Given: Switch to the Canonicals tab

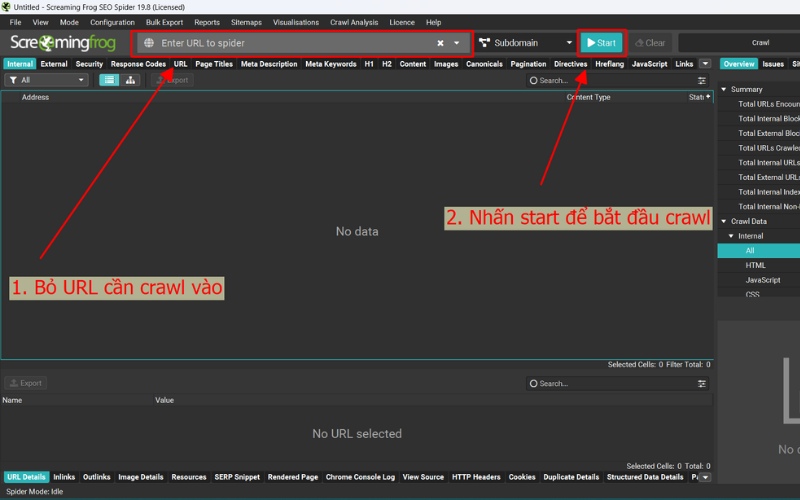Looking at the screenshot, I should [484, 64].
